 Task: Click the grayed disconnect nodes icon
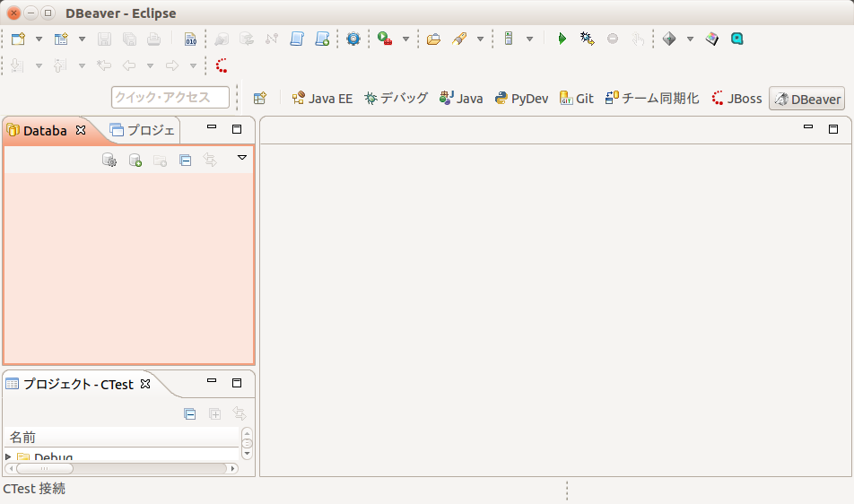(x=272, y=39)
